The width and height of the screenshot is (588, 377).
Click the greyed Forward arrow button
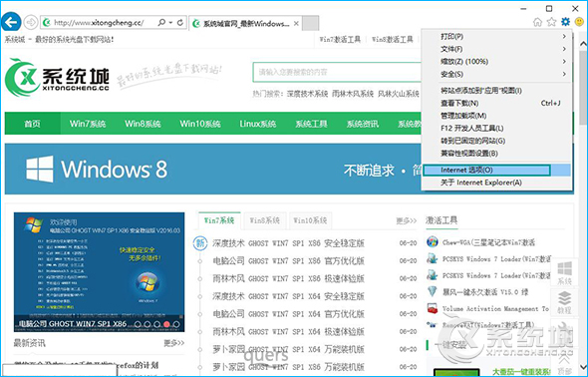click(31, 23)
